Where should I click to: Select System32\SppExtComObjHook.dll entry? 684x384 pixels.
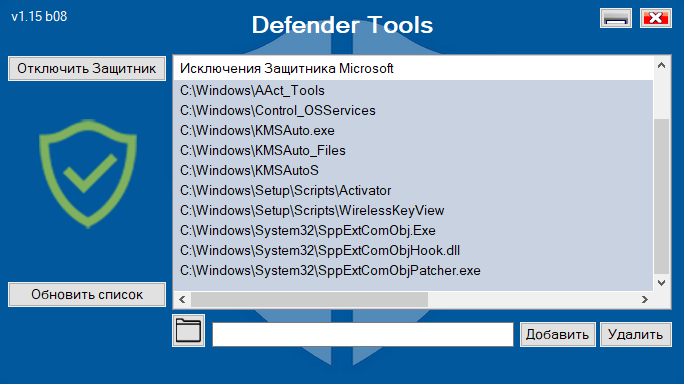(413, 250)
